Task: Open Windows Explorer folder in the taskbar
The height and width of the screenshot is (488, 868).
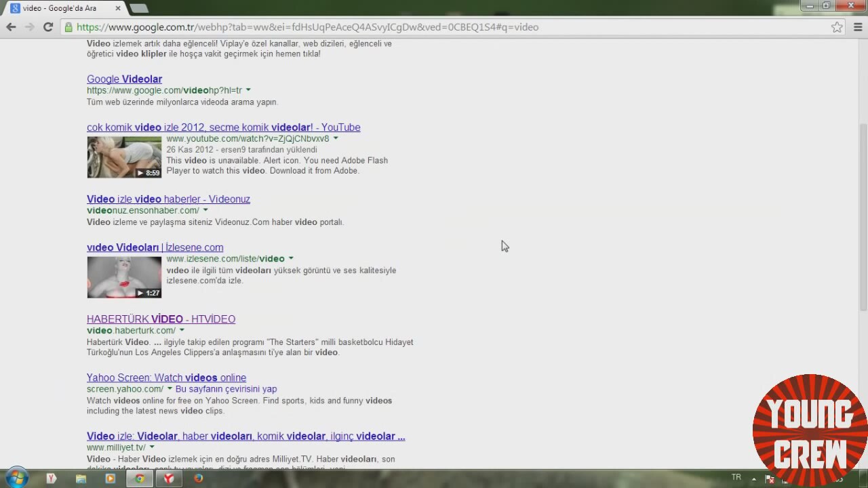Action: point(81,479)
